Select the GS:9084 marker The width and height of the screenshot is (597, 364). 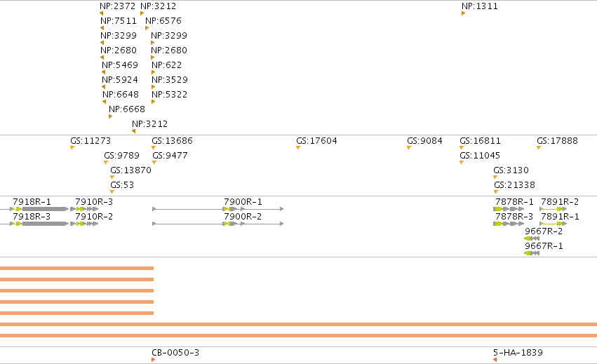[409, 148]
